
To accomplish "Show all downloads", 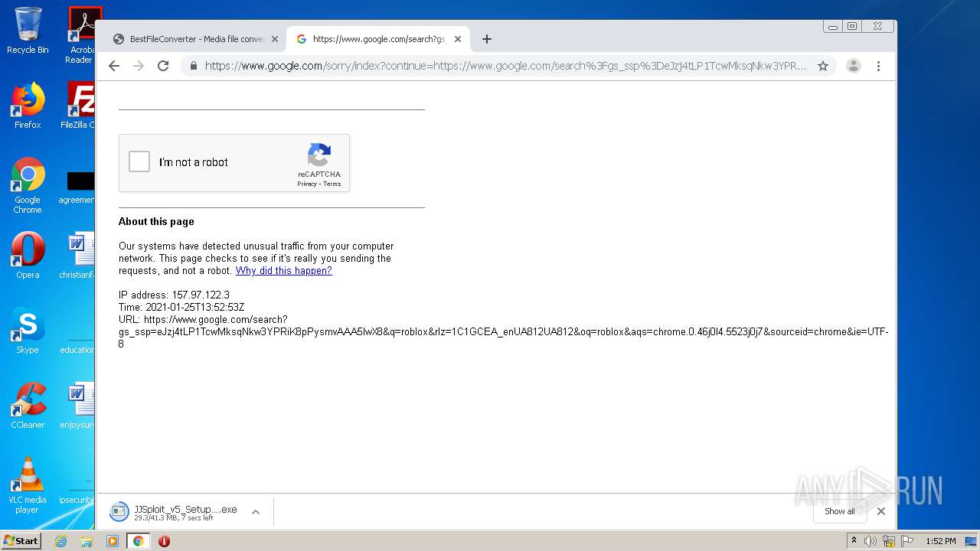I will (840, 511).
